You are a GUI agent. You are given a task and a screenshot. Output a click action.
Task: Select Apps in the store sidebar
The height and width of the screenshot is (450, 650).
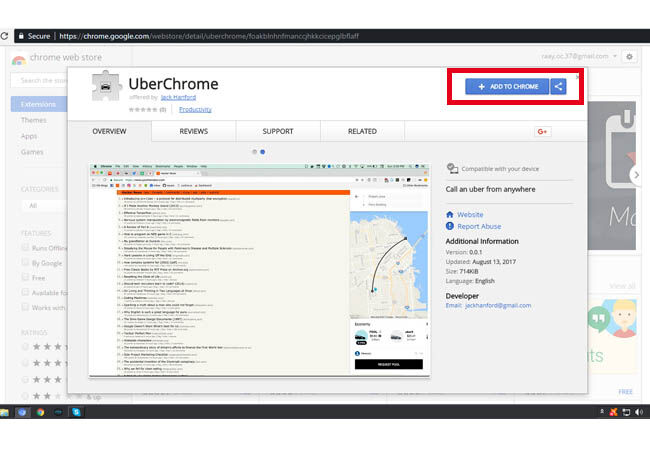pyautogui.click(x=29, y=136)
